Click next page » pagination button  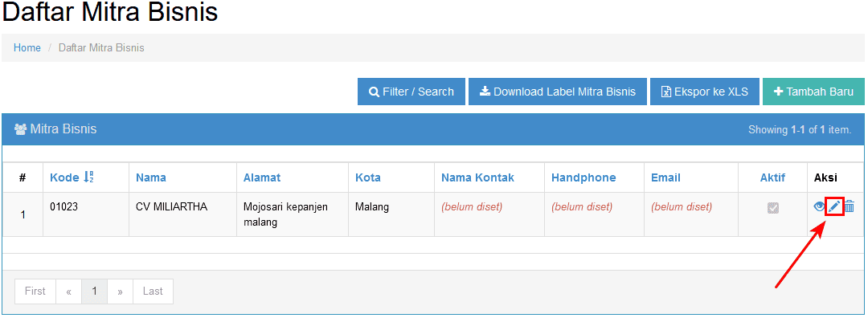click(x=120, y=291)
